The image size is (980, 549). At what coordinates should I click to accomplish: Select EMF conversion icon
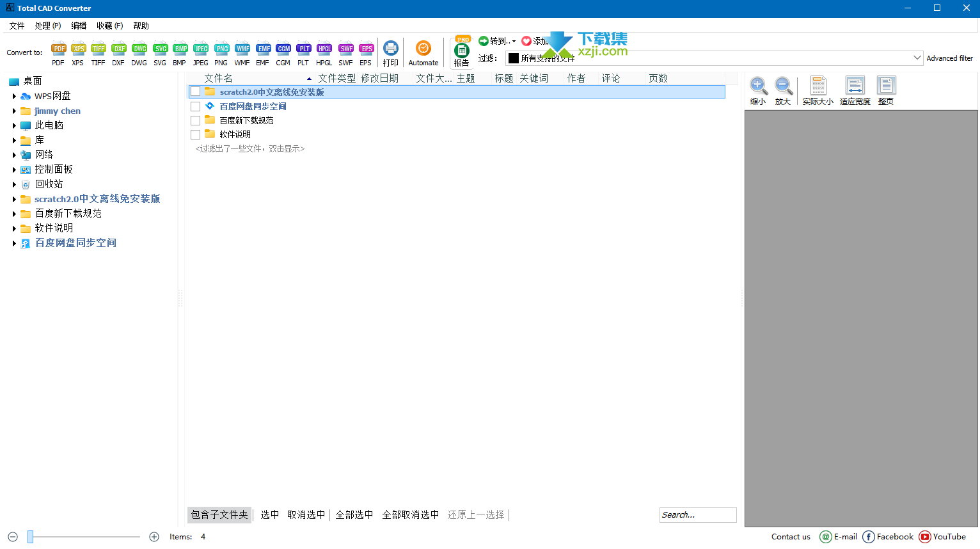263,54
